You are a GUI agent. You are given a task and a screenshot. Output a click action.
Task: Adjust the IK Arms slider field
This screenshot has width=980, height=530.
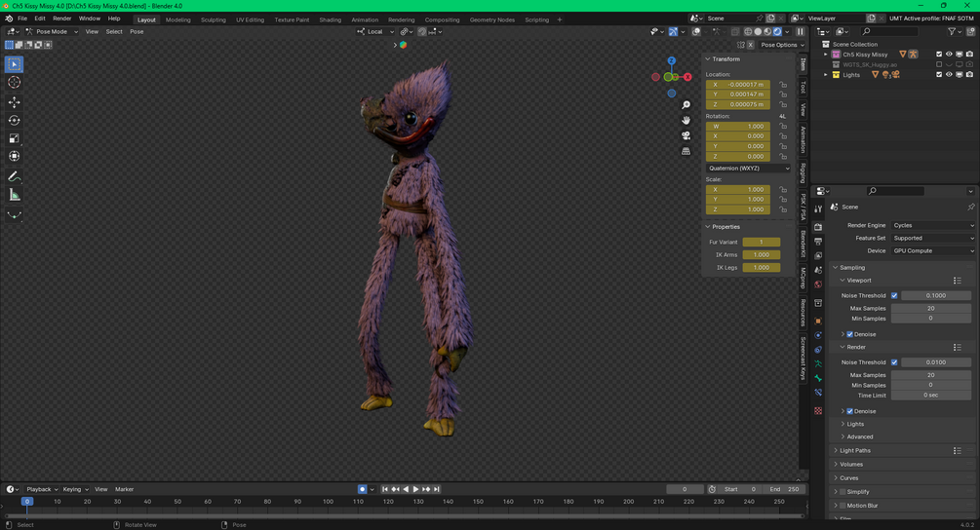[x=762, y=254]
